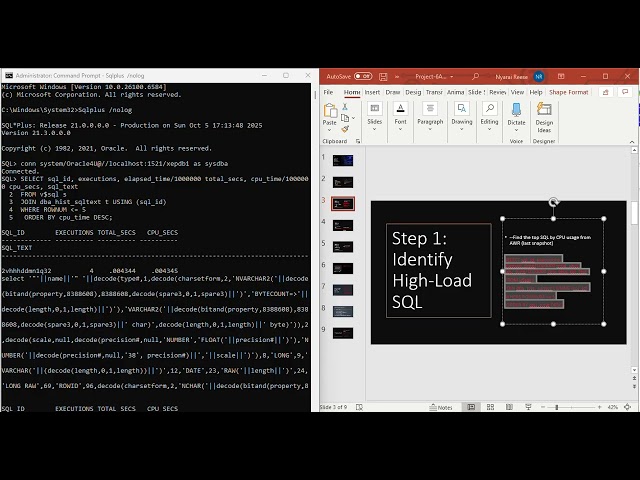The width and height of the screenshot is (640, 480).
Task: Select slide 8 thumbnail
Action: click(x=343, y=312)
